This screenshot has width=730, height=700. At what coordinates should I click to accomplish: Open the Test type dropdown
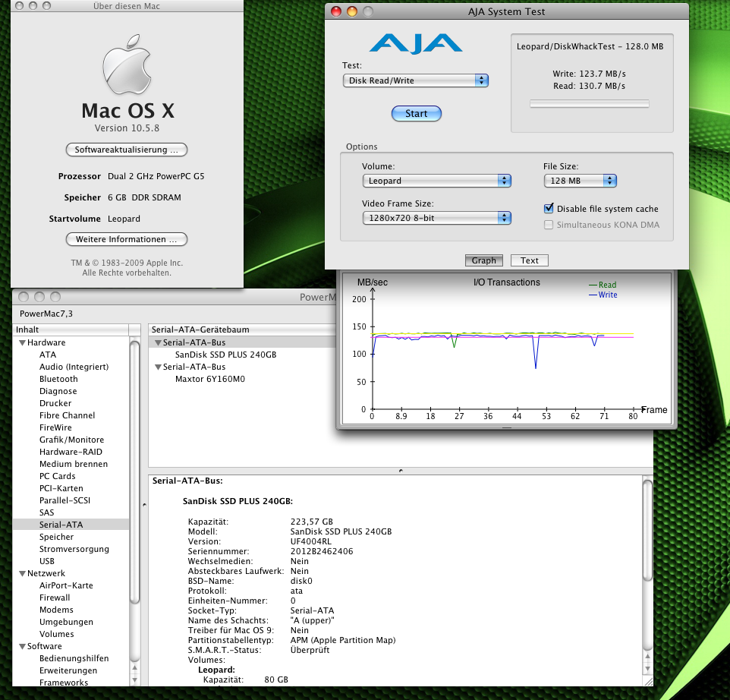click(416, 80)
